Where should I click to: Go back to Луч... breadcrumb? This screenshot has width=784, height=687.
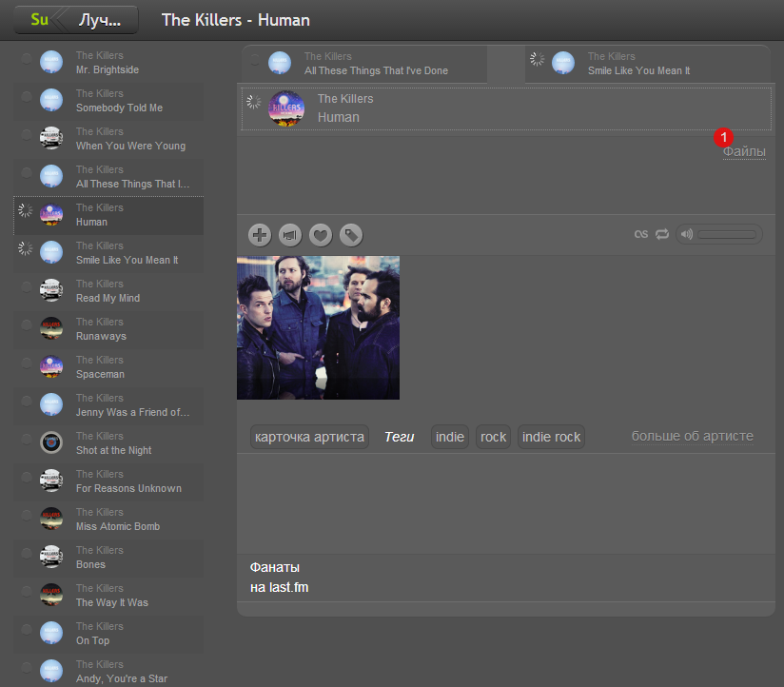point(100,20)
